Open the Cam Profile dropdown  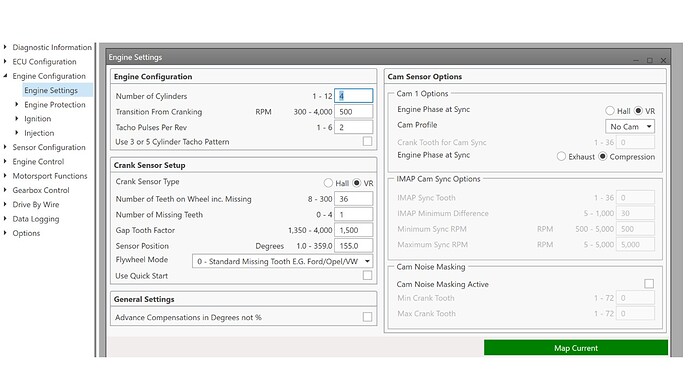pyautogui.click(x=630, y=126)
